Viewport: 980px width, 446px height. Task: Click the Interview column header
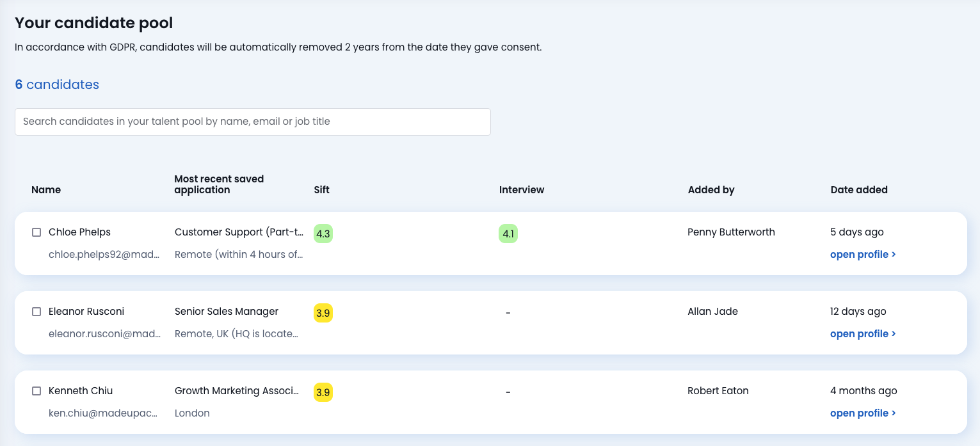click(x=522, y=190)
